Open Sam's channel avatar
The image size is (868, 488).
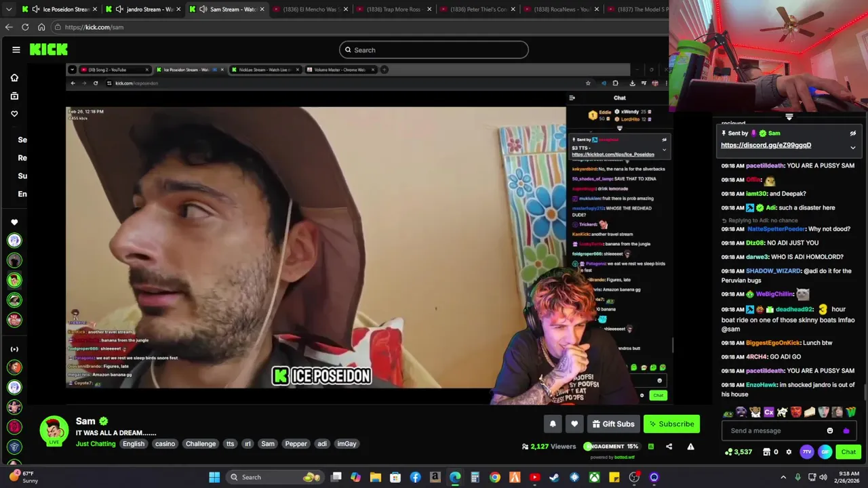pyautogui.click(x=54, y=431)
